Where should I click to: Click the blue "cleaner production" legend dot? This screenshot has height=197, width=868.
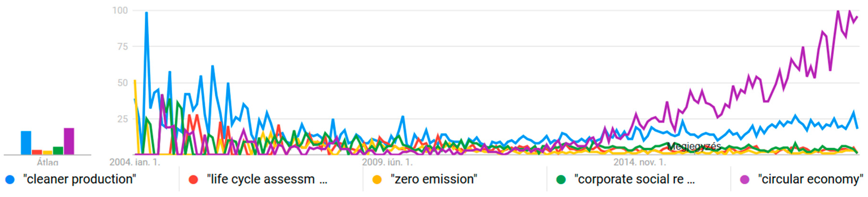click(x=10, y=179)
